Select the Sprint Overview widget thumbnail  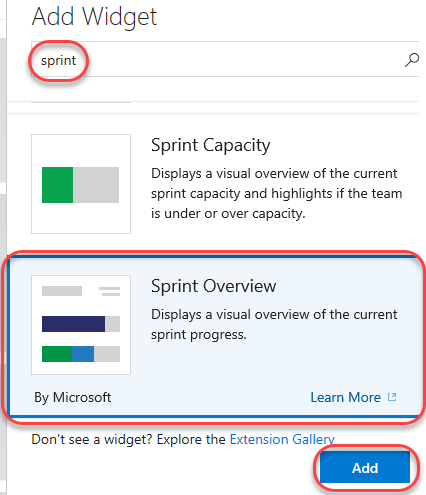click(x=81, y=325)
